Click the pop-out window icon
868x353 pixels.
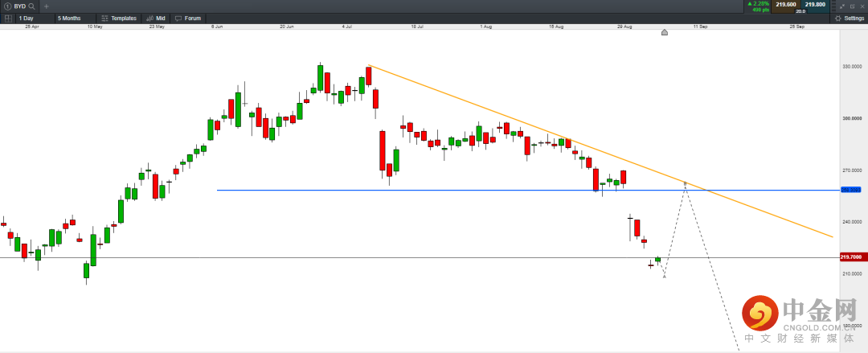pyautogui.click(x=851, y=6)
